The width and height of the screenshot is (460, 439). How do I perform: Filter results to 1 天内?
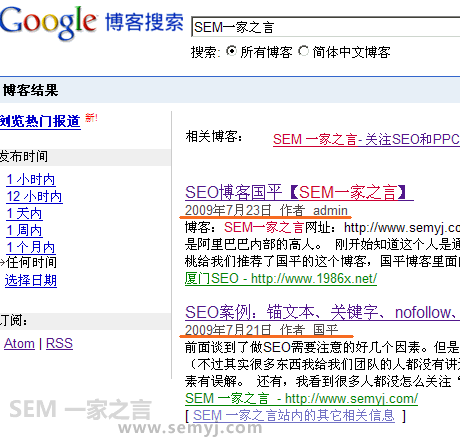[24, 213]
